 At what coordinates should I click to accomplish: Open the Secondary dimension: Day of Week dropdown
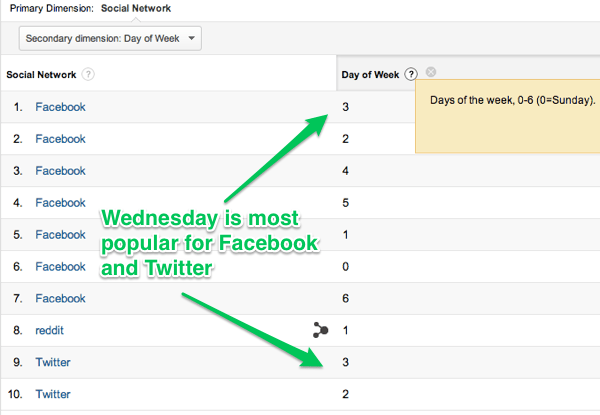click(110, 38)
